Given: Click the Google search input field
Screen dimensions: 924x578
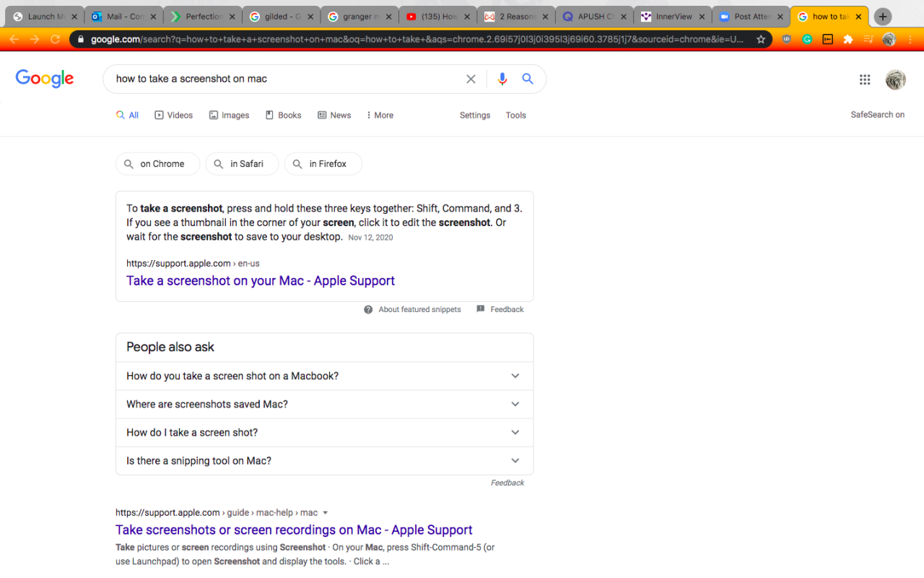Looking at the screenshot, I should [x=289, y=79].
